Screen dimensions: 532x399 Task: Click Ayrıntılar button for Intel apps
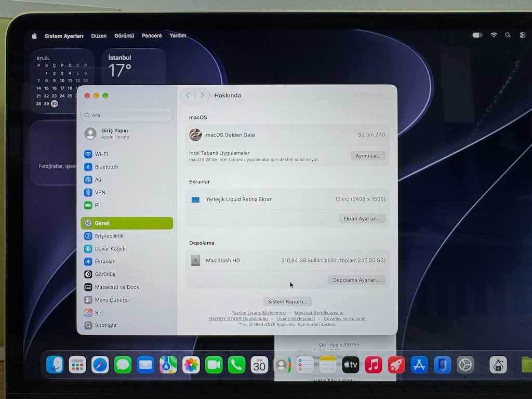point(368,156)
